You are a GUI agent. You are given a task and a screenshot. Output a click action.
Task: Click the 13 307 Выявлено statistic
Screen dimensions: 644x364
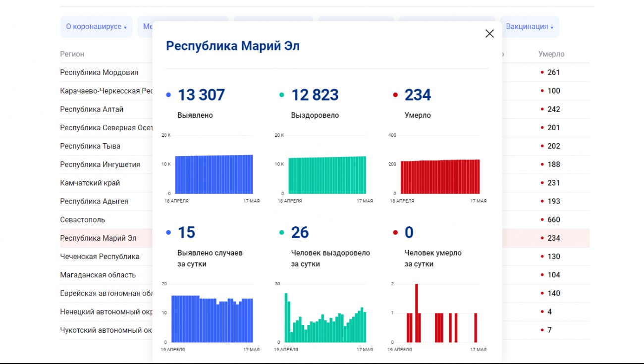(201, 95)
